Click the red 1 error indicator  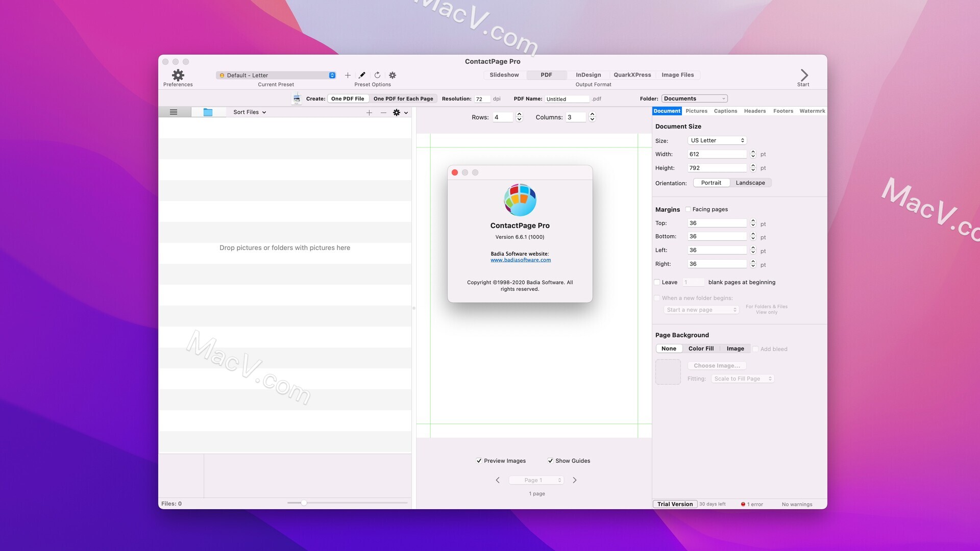752,504
